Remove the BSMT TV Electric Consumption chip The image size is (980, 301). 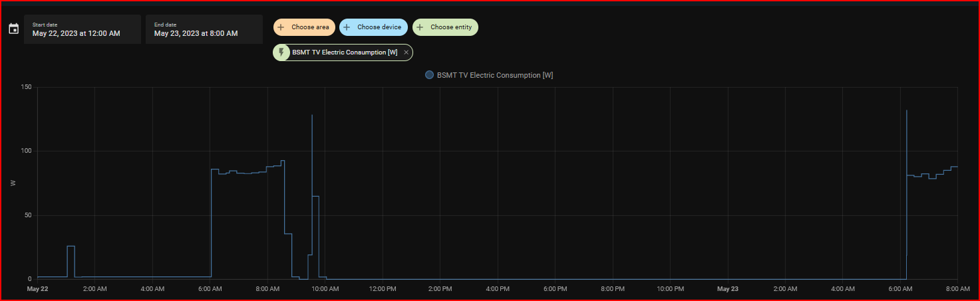click(406, 52)
